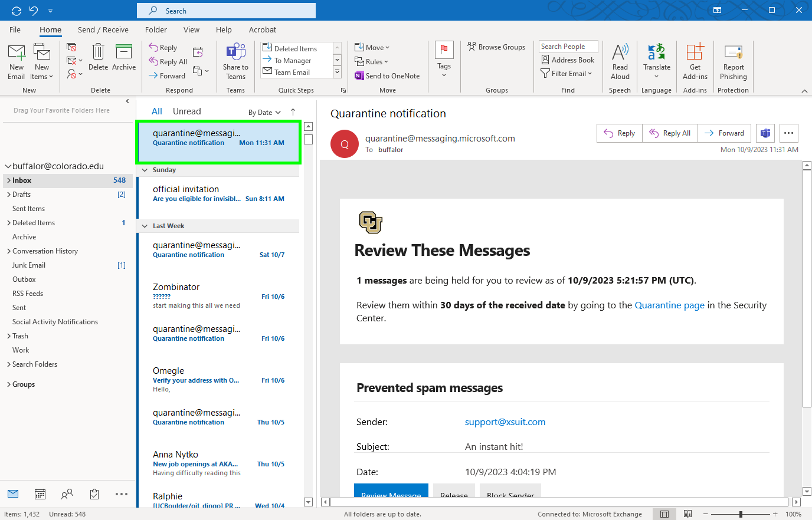Switch to Send / Receive tab

tap(103, 29)
